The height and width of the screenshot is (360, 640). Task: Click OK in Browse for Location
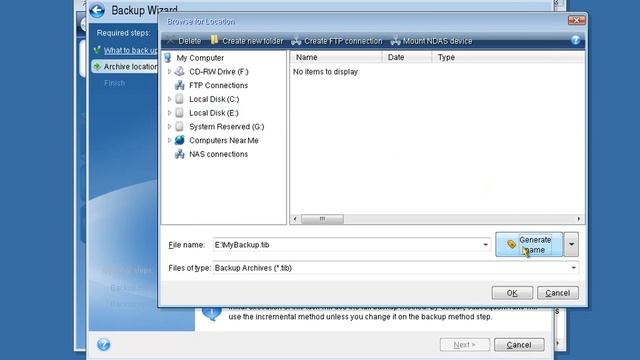click(x=512, y=293)
